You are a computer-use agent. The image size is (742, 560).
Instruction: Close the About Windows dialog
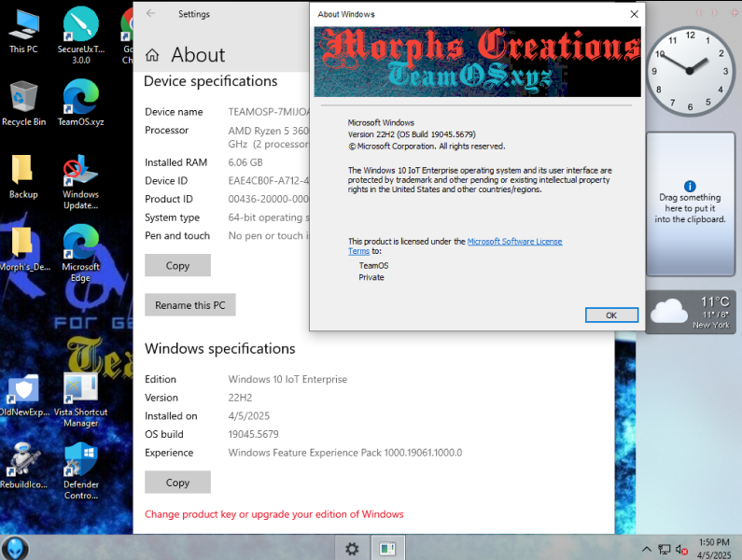634,14
